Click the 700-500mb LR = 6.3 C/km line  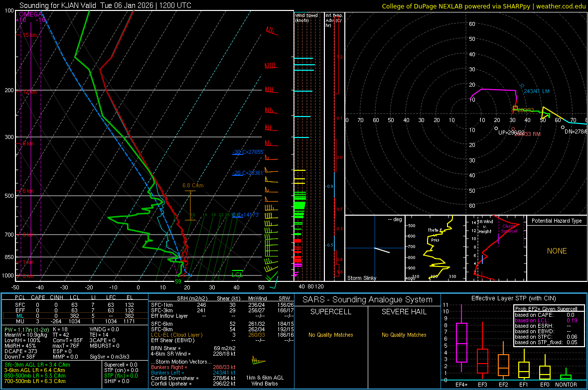click(35, 381)
